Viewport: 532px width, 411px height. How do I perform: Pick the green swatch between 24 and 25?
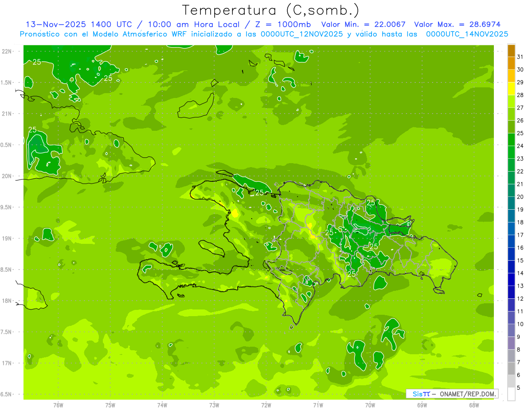(x=511, y=140)
